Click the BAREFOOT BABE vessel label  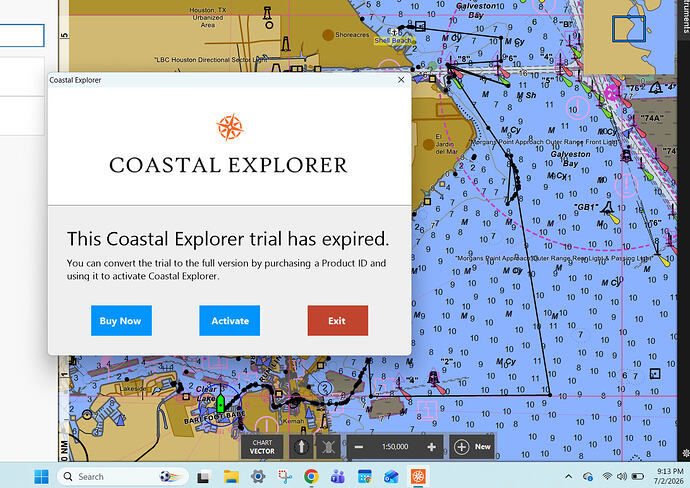point(214,417)
